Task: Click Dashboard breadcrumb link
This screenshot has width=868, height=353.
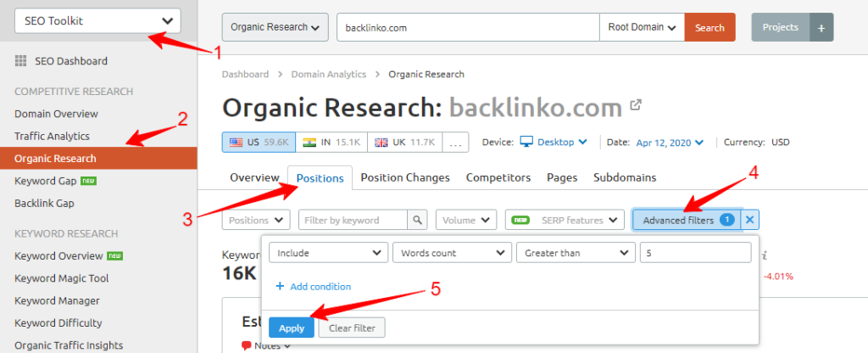Action: [x=245, y=75]
